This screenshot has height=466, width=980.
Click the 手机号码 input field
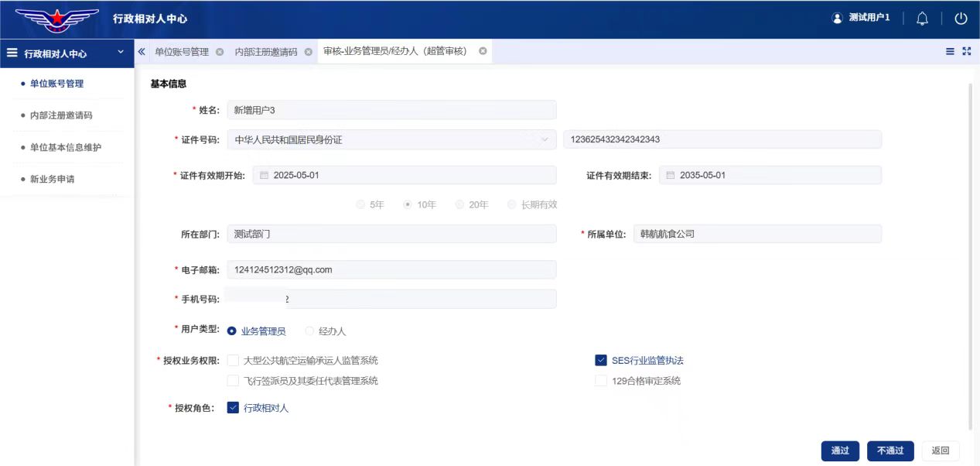(x=391, y=299)
